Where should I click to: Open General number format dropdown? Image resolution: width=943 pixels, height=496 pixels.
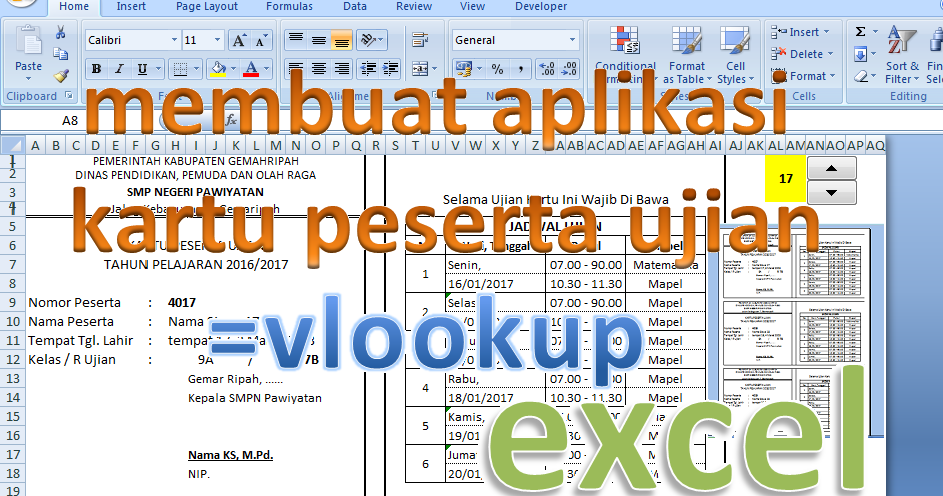point(572,40)
